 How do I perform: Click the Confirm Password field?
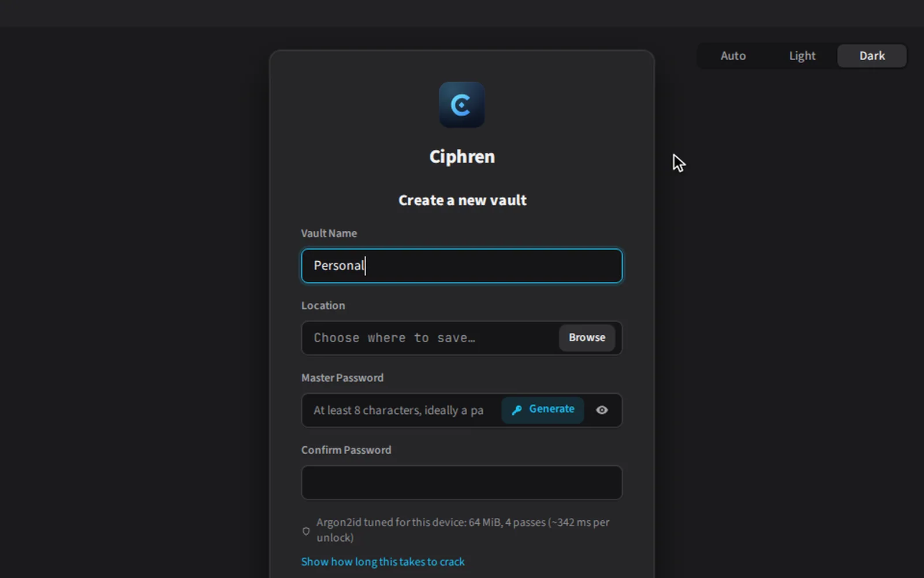pyautogui.click(x=461, y=483)
